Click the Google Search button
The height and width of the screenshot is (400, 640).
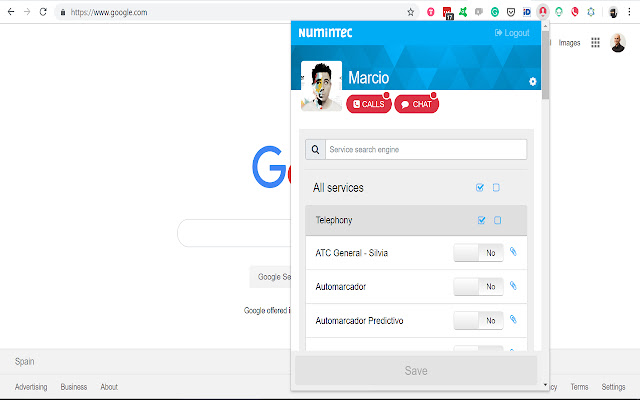pyautogui.click(x=270, y=277)
